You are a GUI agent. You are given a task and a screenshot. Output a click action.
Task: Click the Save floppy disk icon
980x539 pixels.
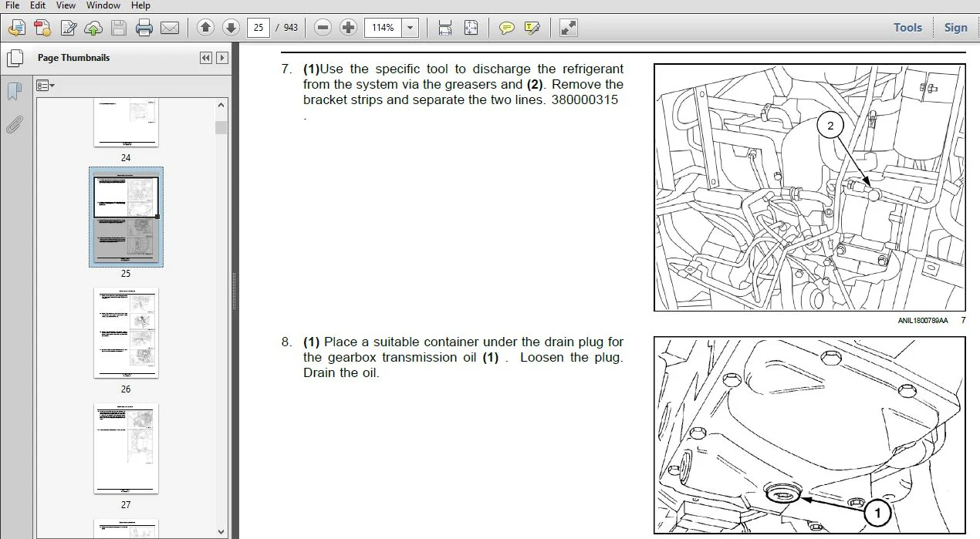tap(118, 29)
